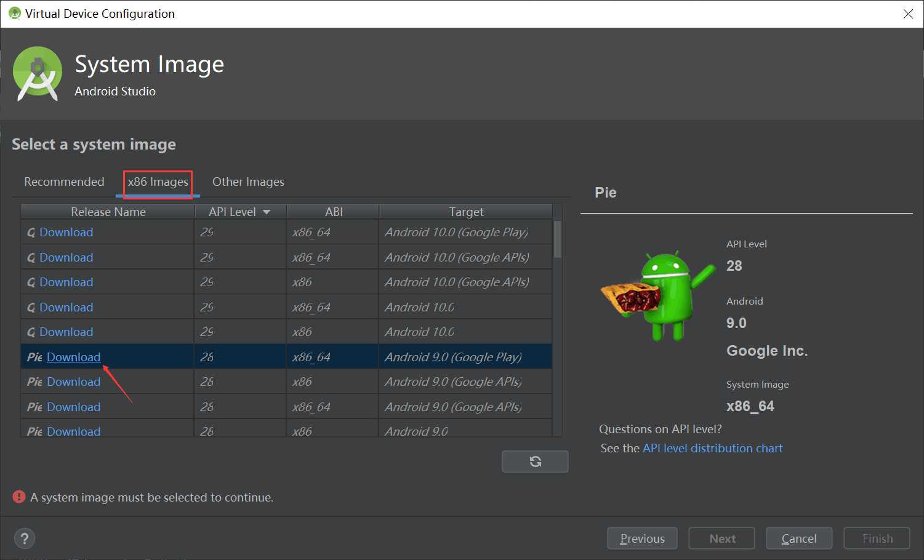Click the '9.0' Android version value in details
The width and height of the screenshot is (924, 560).
point(736,323)
